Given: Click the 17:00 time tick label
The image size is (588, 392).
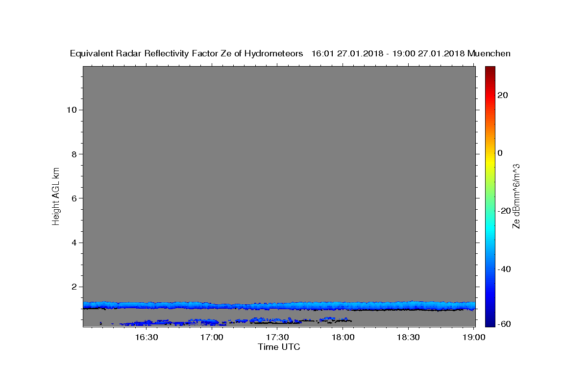Looking at the screenshot, I should click(x=212, y=337).
